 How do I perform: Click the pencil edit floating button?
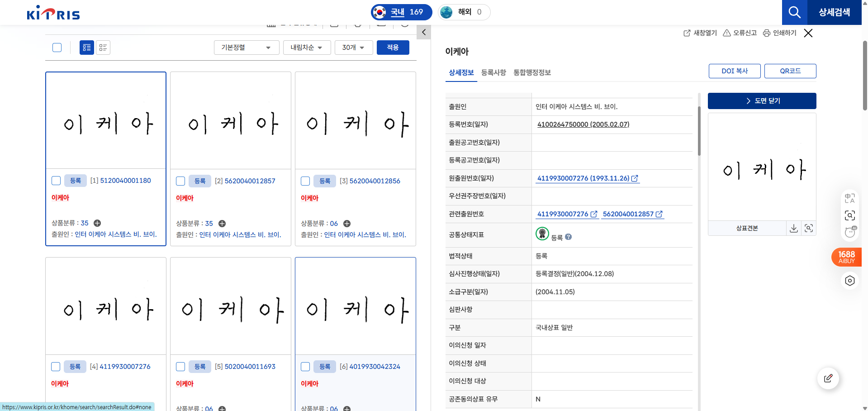pyautogui.click(x=828, y=378)
